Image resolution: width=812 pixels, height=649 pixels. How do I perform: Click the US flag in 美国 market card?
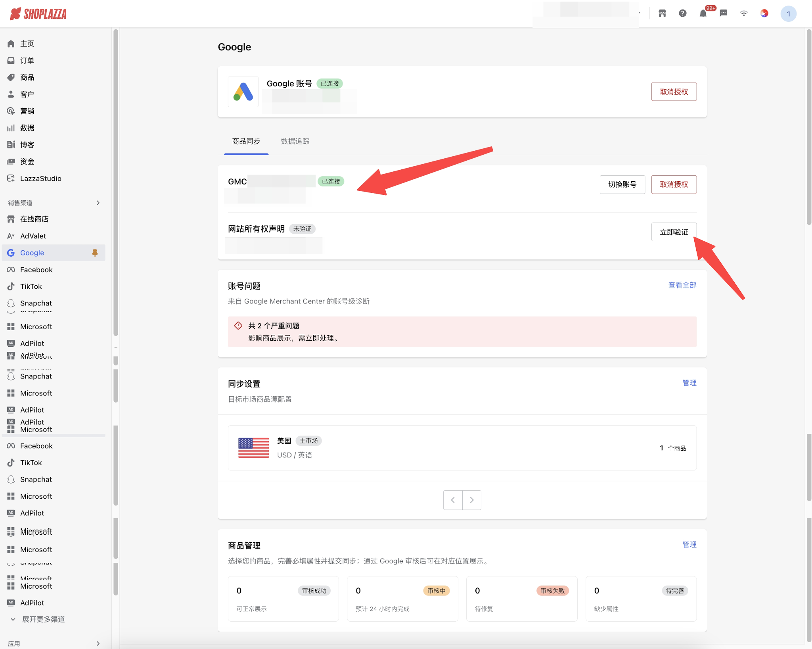coord(254,448)
